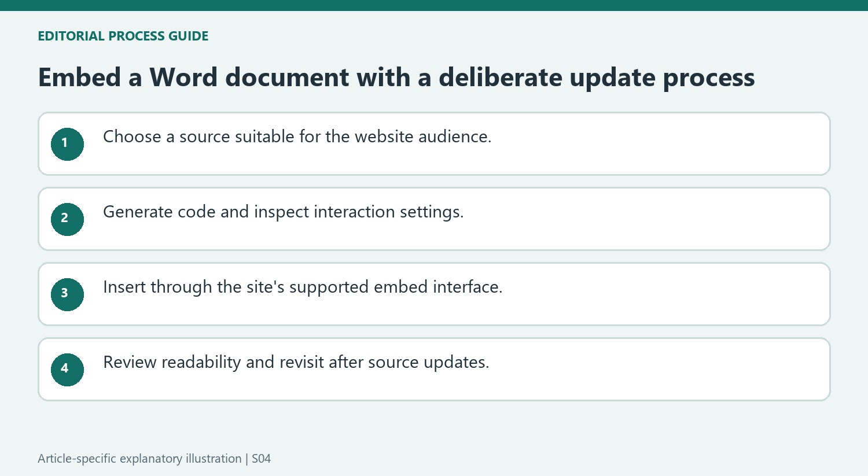Screen dimensions: 868x476
Task: Select the title 'Embed a Word document with a deliberate update process'
Action: (396, 78)
